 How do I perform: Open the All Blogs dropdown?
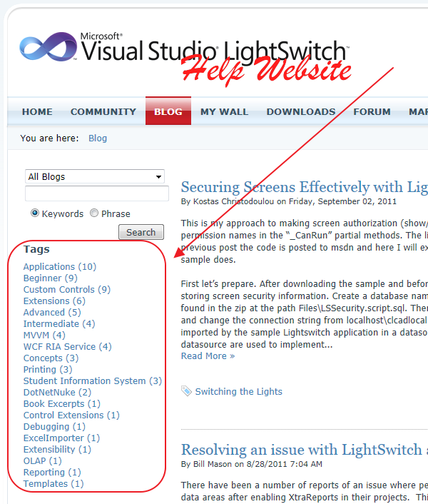pos(95,176)
